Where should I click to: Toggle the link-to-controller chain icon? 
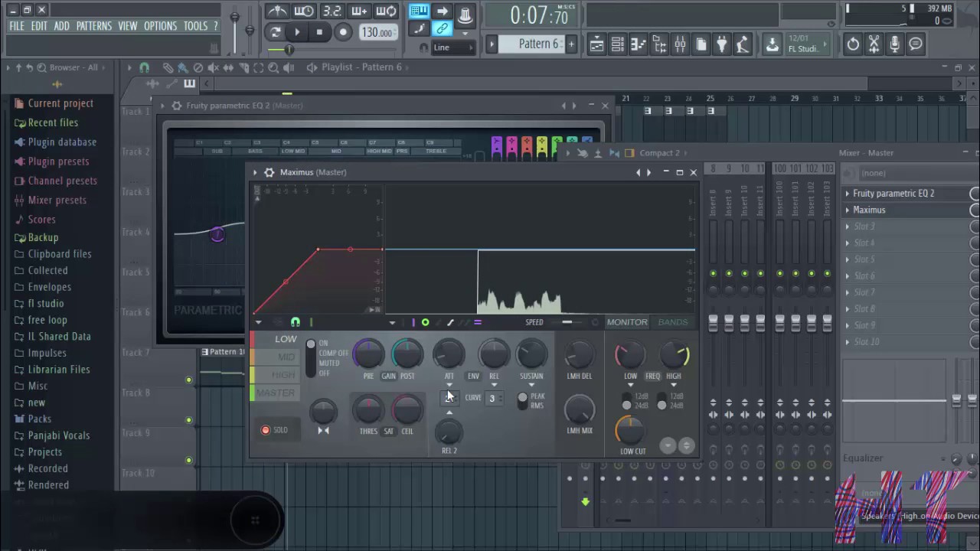442,29
